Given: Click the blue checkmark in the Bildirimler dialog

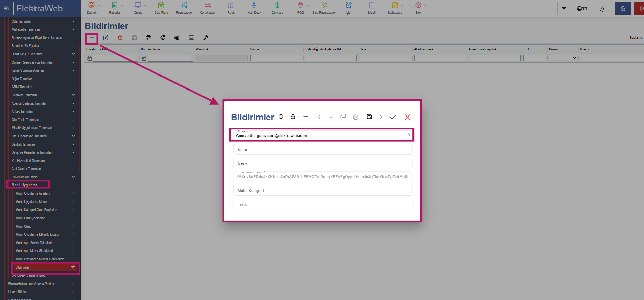Looking at the screenshot, I should [x=393, y=117].
